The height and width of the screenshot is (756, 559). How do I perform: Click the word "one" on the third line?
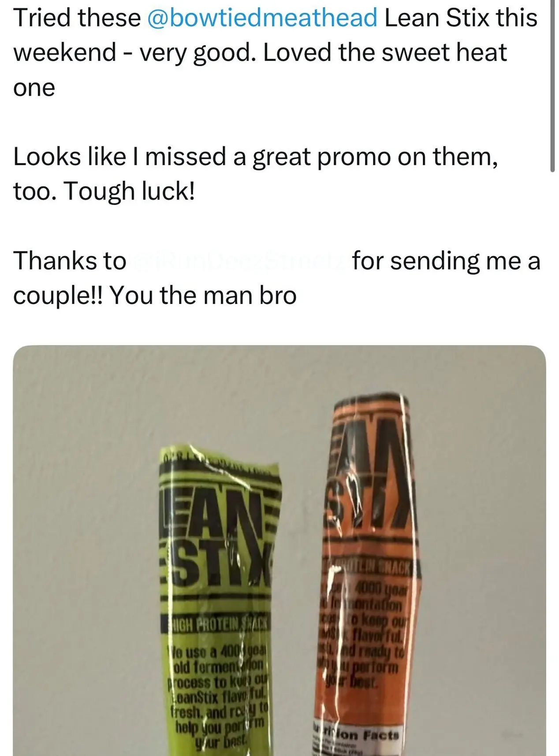[x=34, y=89]
